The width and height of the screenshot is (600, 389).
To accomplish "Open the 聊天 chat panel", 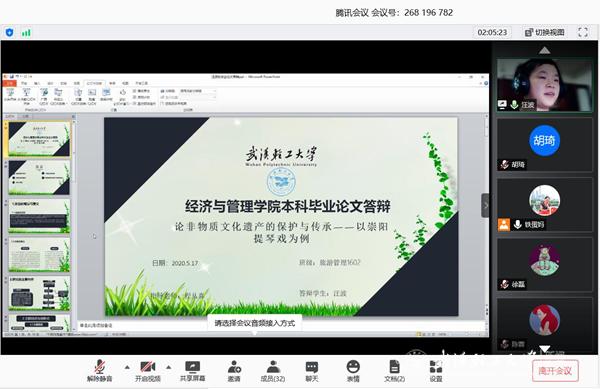I will coord(312,371).
